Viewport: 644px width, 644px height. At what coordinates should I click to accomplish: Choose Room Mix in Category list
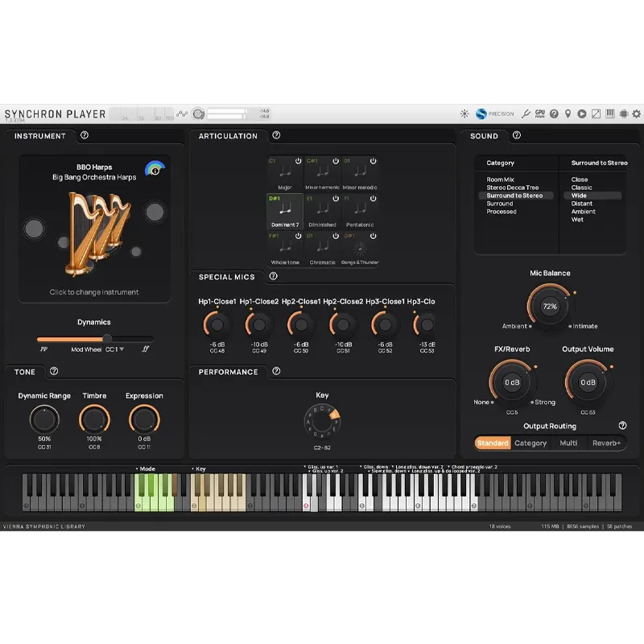click(x=500, y=180)
